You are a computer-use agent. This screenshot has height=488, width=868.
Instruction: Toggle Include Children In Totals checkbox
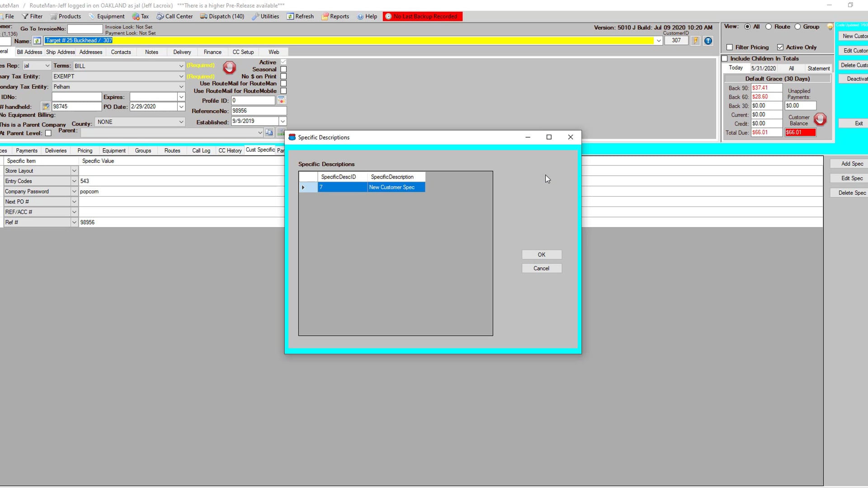point(725,59)
